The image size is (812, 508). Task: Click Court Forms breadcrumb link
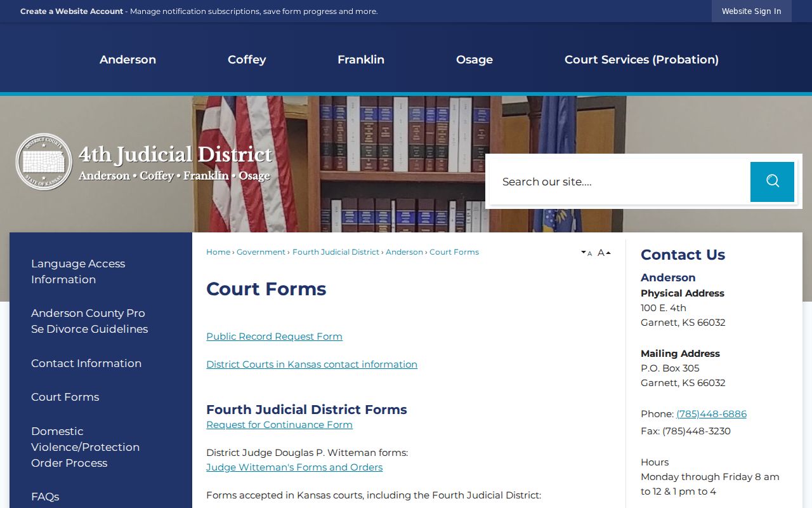coord(454,252)
